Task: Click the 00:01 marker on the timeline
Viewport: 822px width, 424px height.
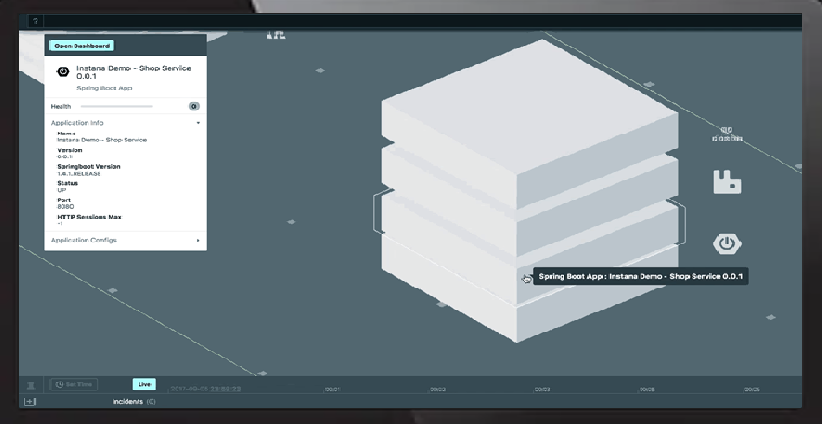Action: (332, 390)
